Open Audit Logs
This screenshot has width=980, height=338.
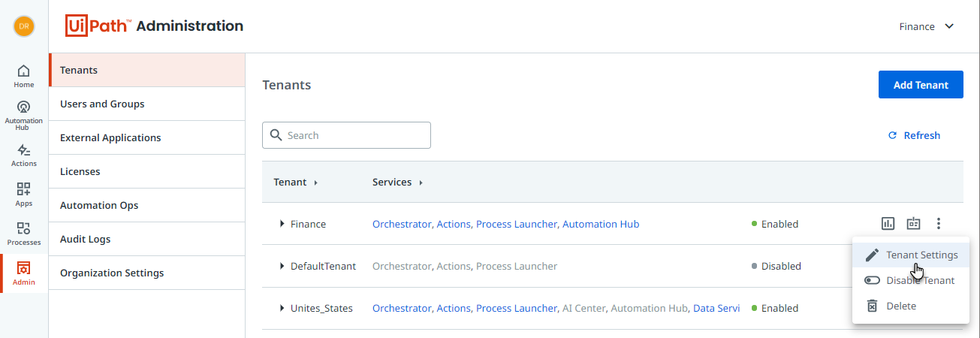147,239
